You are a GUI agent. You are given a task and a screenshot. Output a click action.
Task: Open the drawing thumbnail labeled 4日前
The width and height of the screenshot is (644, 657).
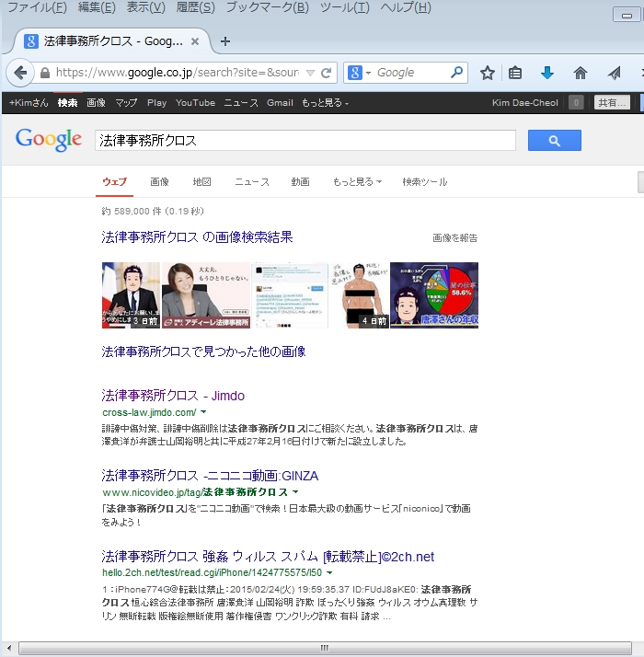(360, 295)
